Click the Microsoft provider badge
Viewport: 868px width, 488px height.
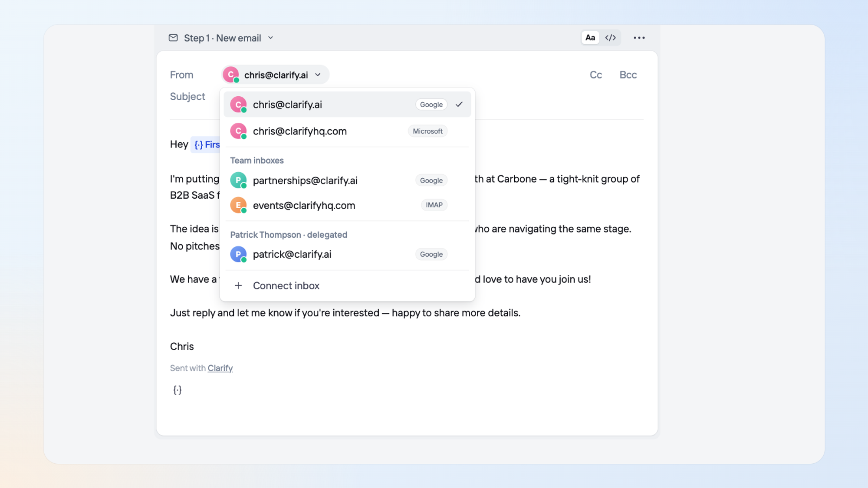(x=427, y=131)
